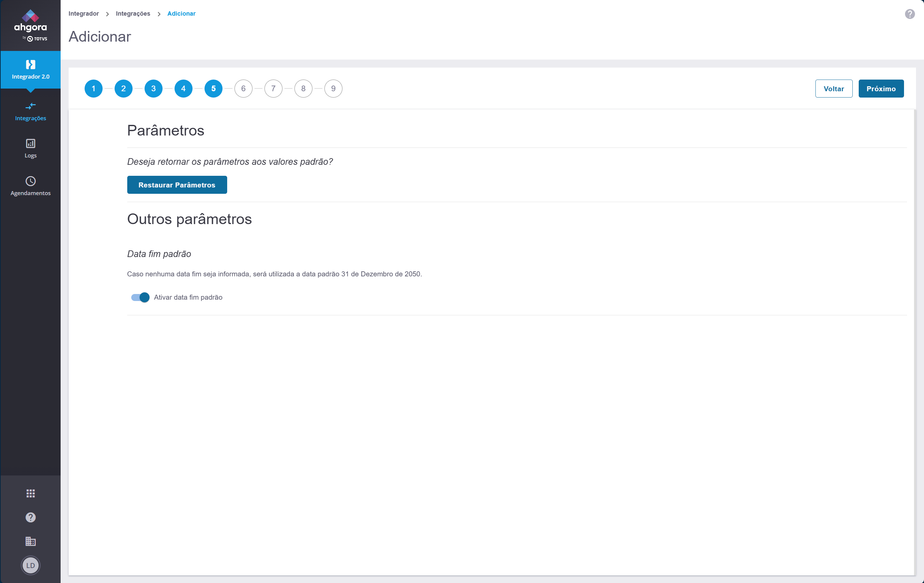Click the Próximo button

(x=881, y=89)
